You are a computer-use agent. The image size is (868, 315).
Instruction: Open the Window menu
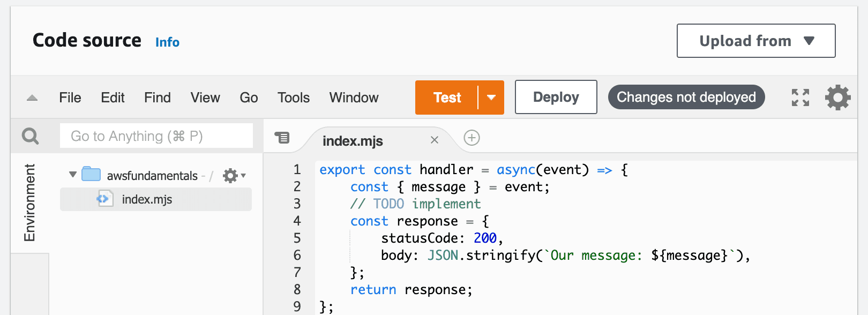tap(354, 97)
